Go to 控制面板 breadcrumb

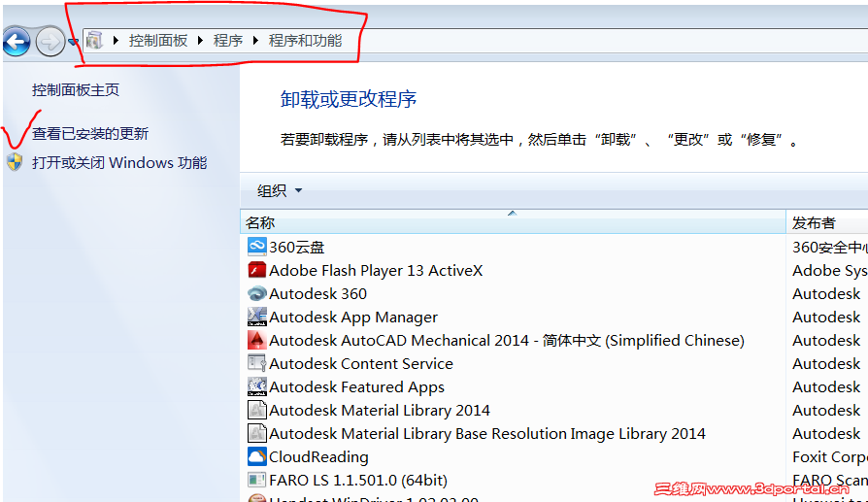pyautogui.click(x=158, y=41)
